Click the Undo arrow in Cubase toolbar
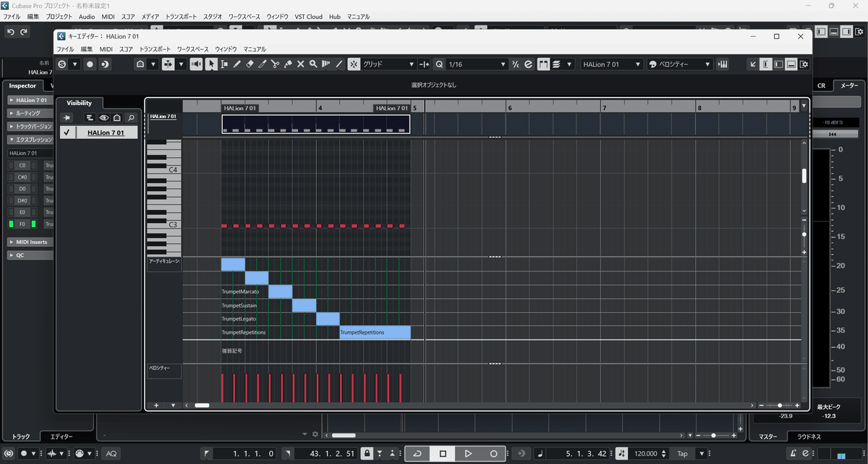The height and width of the screenshot is (464, 868). 11,32
